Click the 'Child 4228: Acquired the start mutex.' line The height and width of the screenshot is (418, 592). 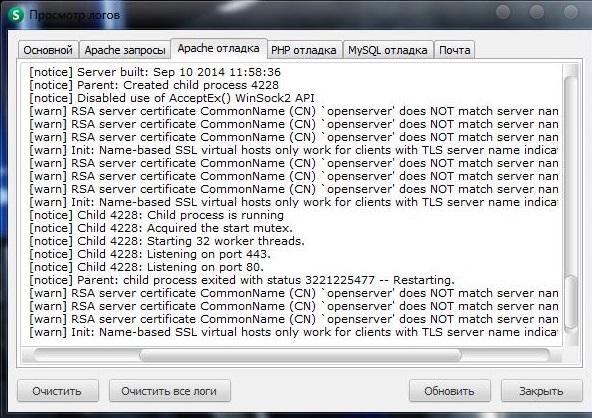tap(161, 228)
